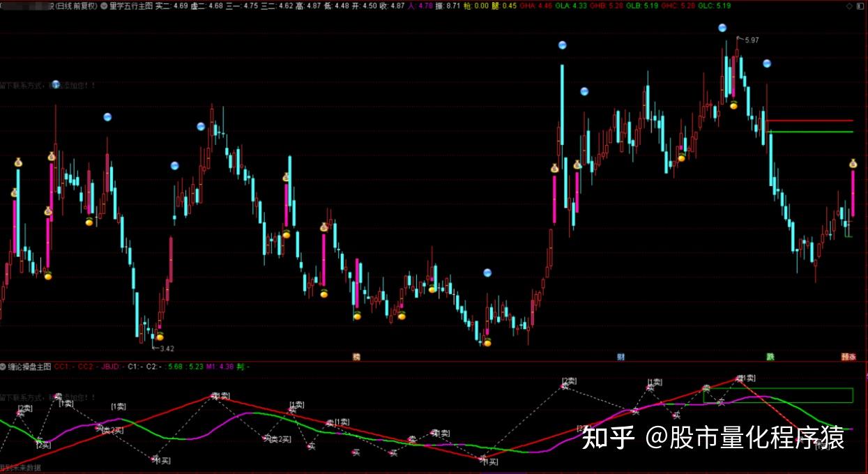Select the lone blue ball in the middle trough

pyautogui.click(x=488, y=272)
